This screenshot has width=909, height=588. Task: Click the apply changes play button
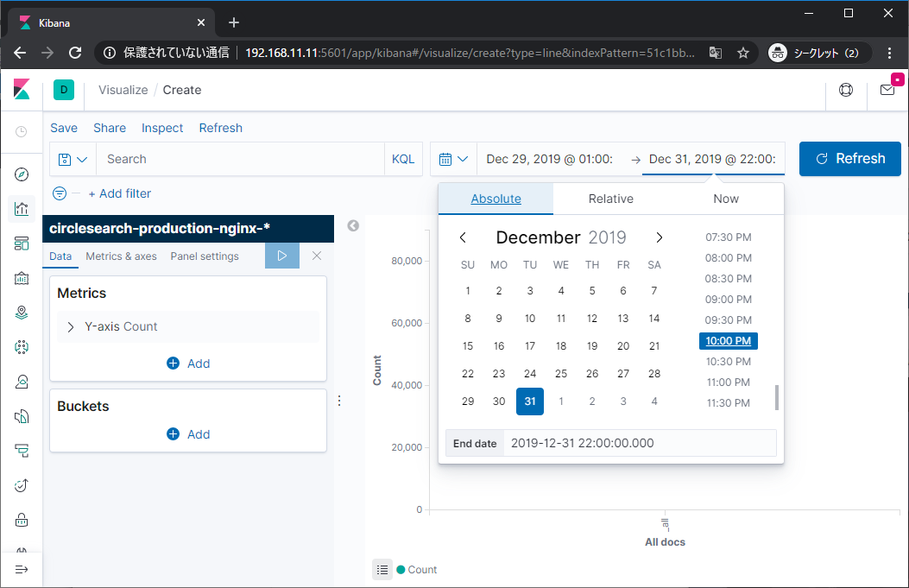click(281, 256)
